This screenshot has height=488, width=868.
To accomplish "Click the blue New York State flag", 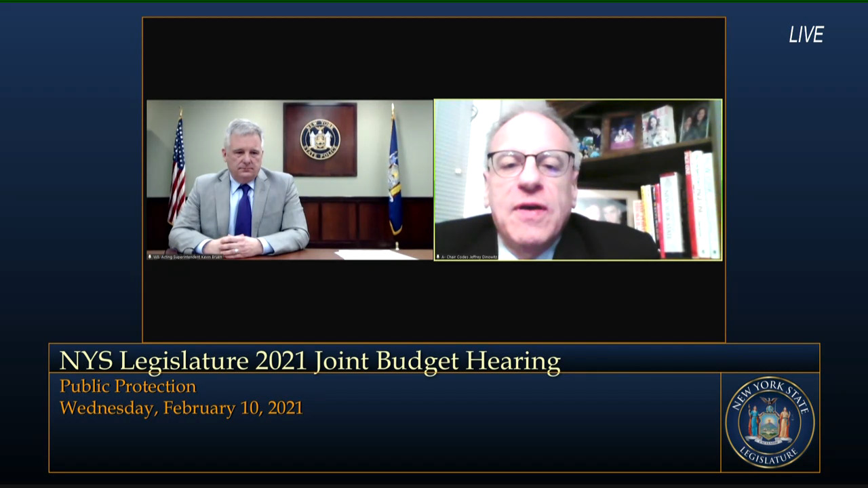I will 395,176.
